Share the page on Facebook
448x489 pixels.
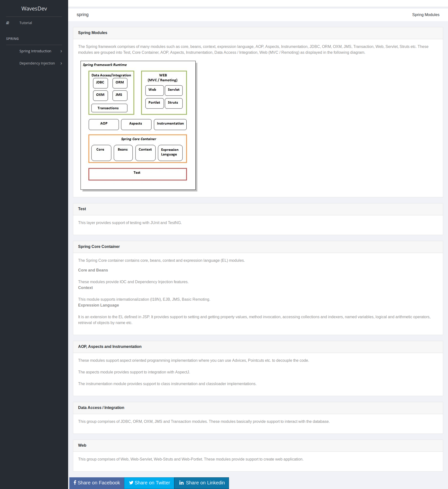pos(97,483)
